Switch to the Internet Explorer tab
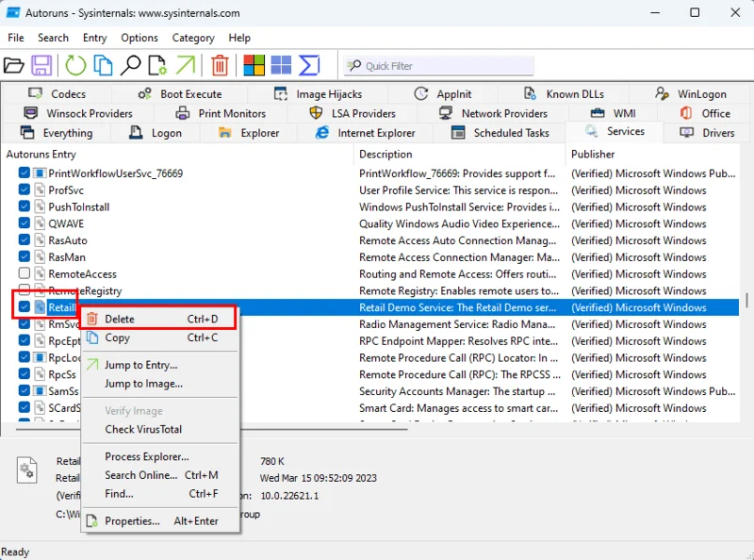Image resolution: width=754 pixels, height=560 pixels. (365, 133)
